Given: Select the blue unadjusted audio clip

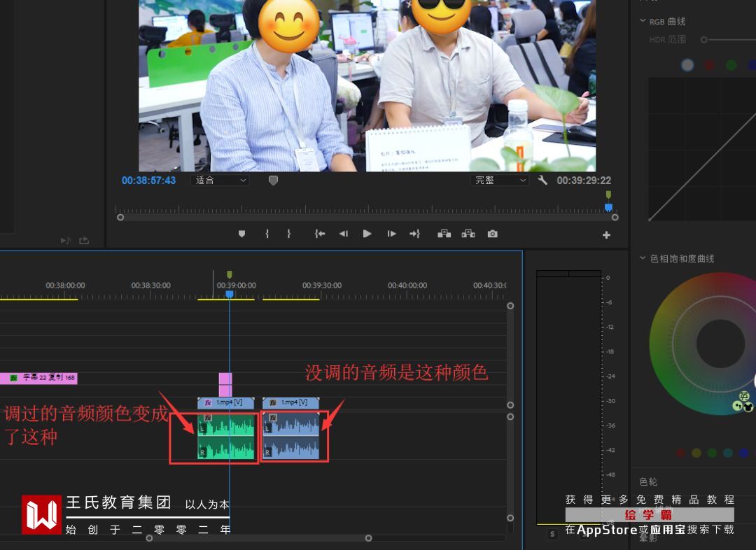Looking at the screenshot, I should (x=290, y=436).
